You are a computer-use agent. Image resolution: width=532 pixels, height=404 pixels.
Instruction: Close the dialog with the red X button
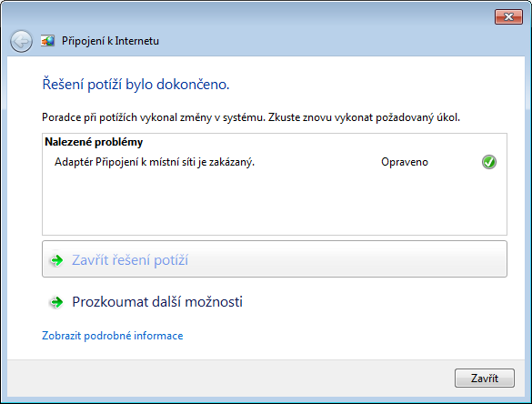(508, 16)
